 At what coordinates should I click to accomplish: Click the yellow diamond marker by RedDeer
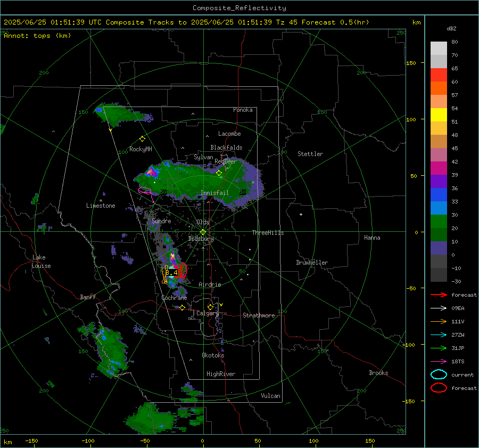[219, 173]
